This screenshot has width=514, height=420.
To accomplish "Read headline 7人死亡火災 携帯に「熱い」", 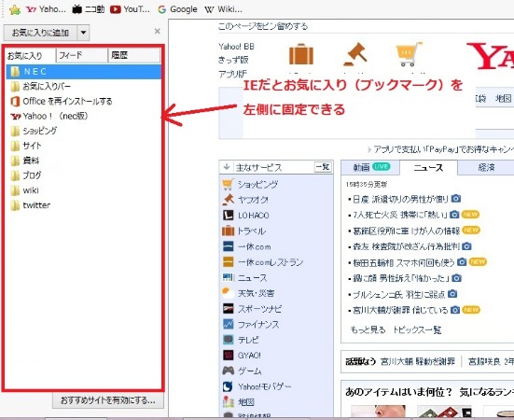I will [x=400, y=215].
